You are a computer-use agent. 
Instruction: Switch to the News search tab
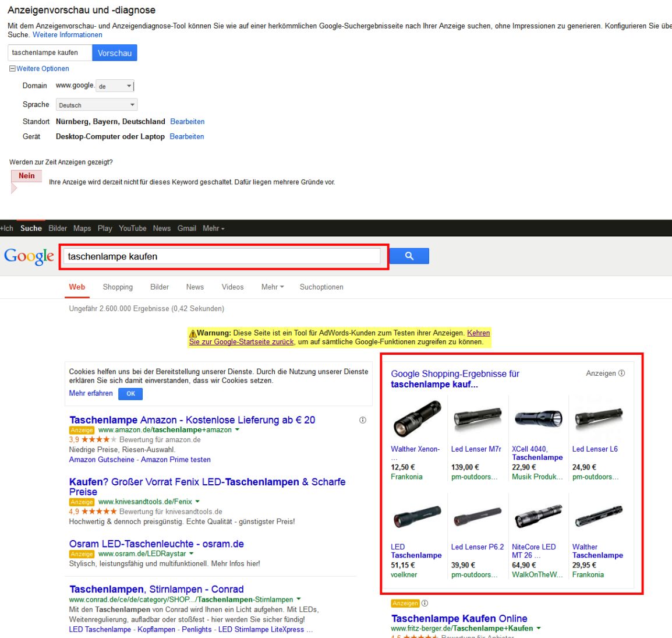tap(195, 287)
